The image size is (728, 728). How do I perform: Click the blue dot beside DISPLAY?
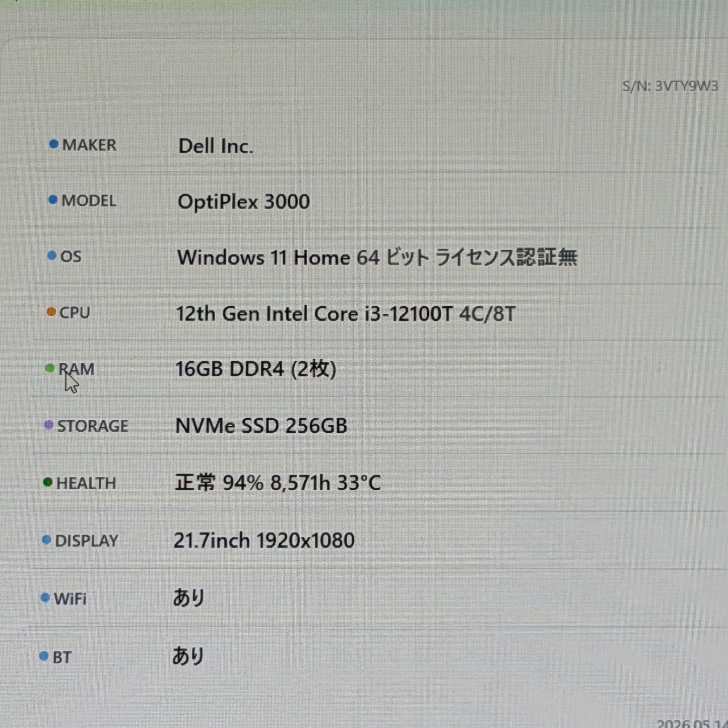click(x=47, y=540)
